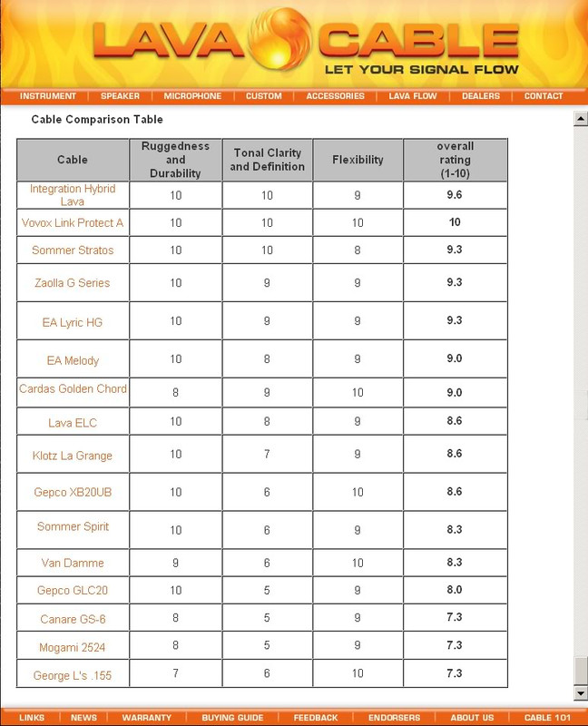588x726 pixels.
Task: Open the George L's .155 link
Action: [x=73, y=675]
